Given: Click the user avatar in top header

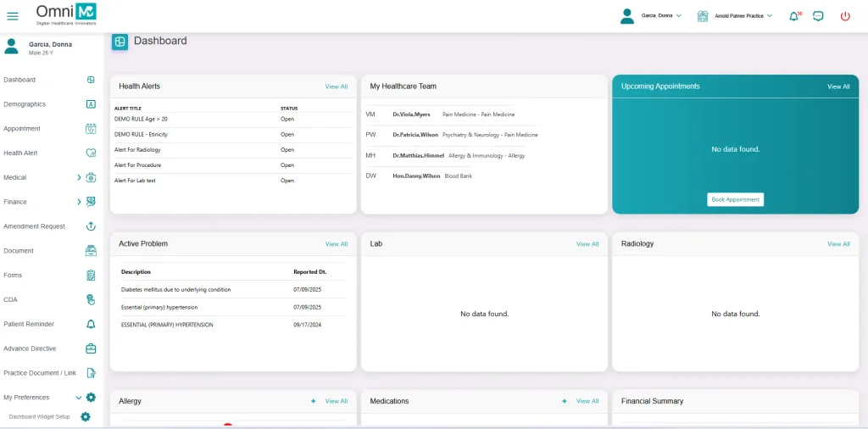Looking at the screenshot, I should (x=627, y=16).
